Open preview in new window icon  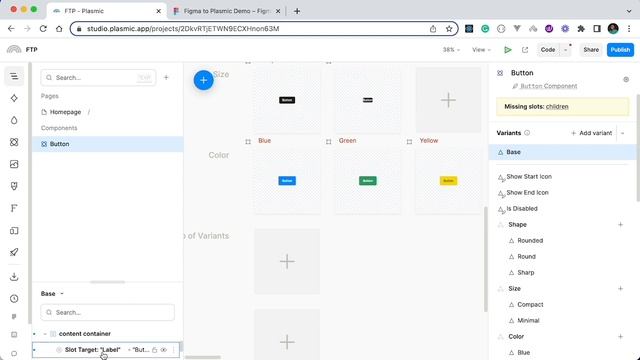pyautogui.click(x=525, y=50)
